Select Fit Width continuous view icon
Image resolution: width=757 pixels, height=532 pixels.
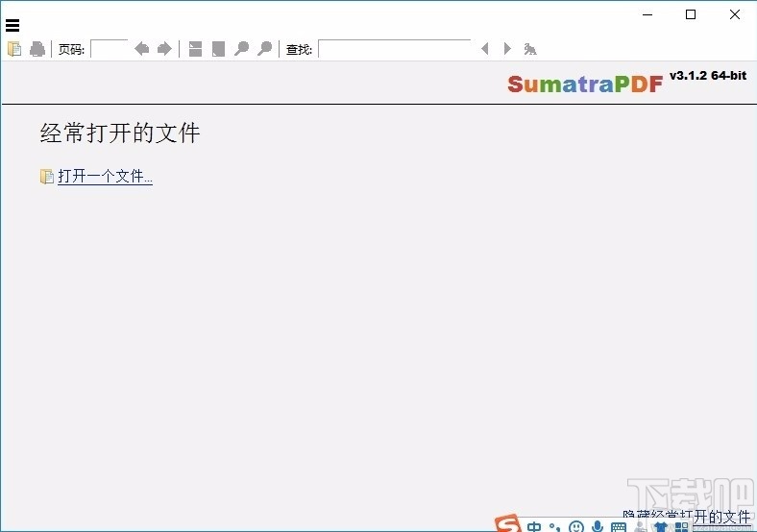[195, 49]
